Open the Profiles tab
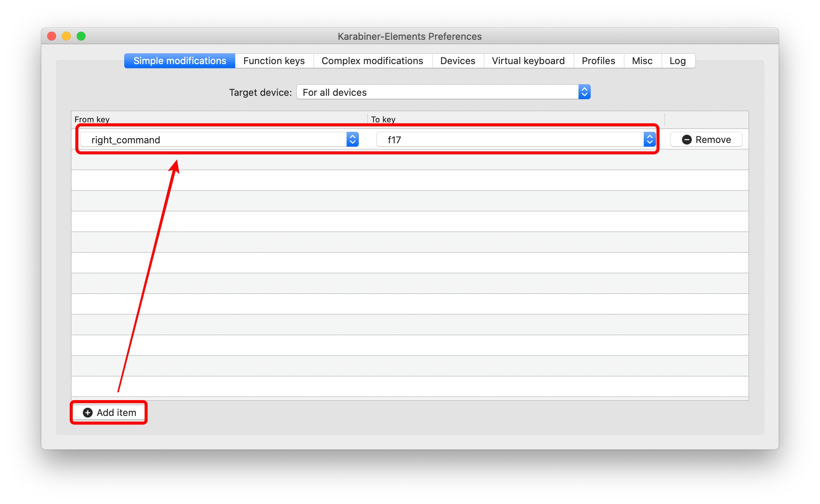Viewport: 820px width, 504px height. (598, 61)
